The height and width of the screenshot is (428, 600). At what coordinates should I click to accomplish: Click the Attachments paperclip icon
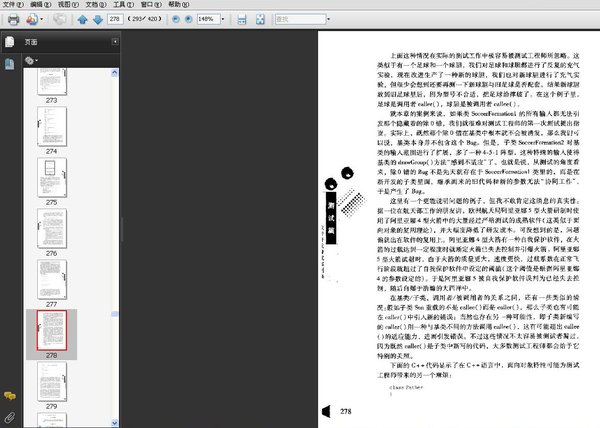pos(10,417)
